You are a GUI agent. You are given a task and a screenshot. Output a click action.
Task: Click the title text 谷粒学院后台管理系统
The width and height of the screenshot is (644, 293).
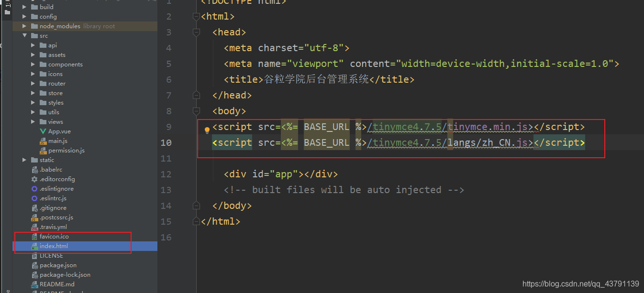(x=316, y=79)
